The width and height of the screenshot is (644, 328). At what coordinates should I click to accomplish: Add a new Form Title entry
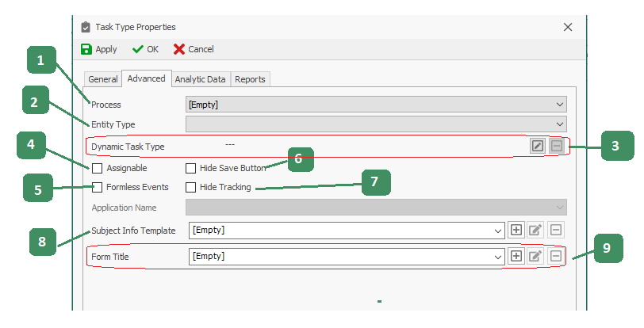click(x=516, y=256)
